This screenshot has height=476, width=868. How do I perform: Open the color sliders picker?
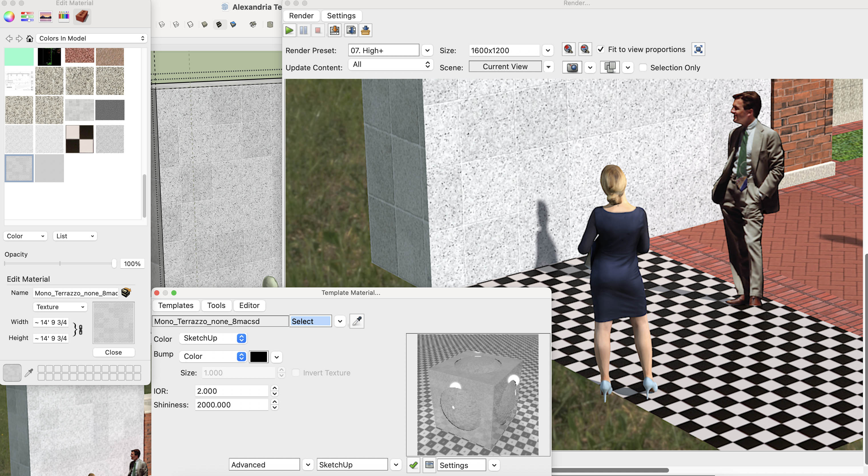(x=27, y=17)
